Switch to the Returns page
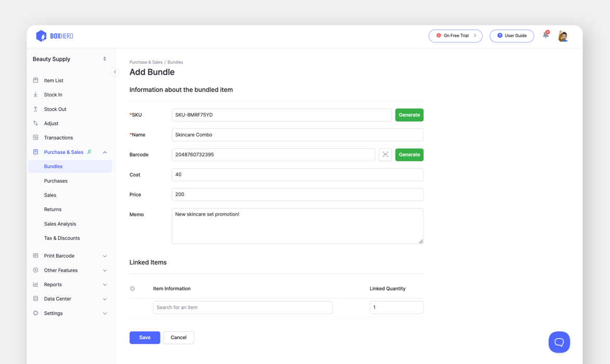The height and width of the screenshot is (364, 610). point(52,209)
